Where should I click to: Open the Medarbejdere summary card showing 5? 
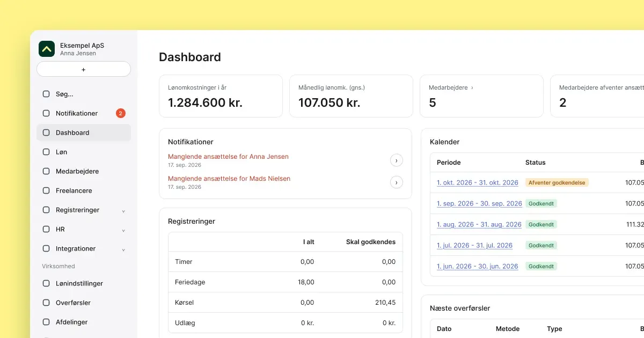[x=481, y=96]
